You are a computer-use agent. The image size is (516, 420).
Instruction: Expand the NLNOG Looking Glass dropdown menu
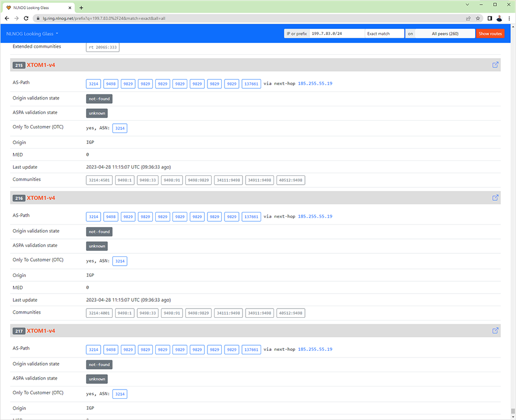click(32, 34)
